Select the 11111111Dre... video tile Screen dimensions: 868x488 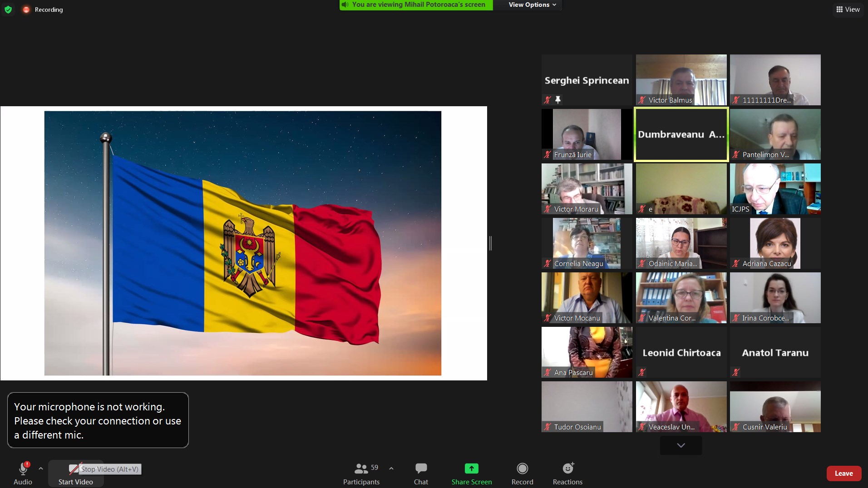[x=775, y=80]
